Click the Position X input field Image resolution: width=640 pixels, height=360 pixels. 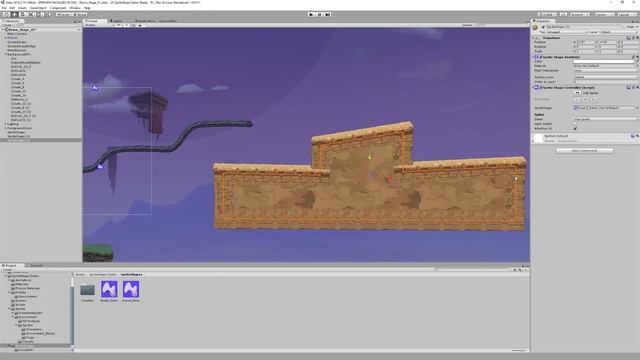point(586,42)
